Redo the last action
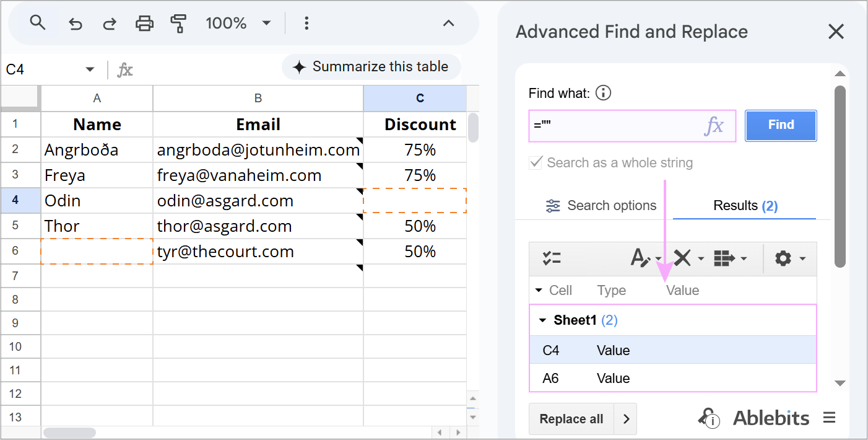This screenshot has width=868, height=440. [110, 24]
